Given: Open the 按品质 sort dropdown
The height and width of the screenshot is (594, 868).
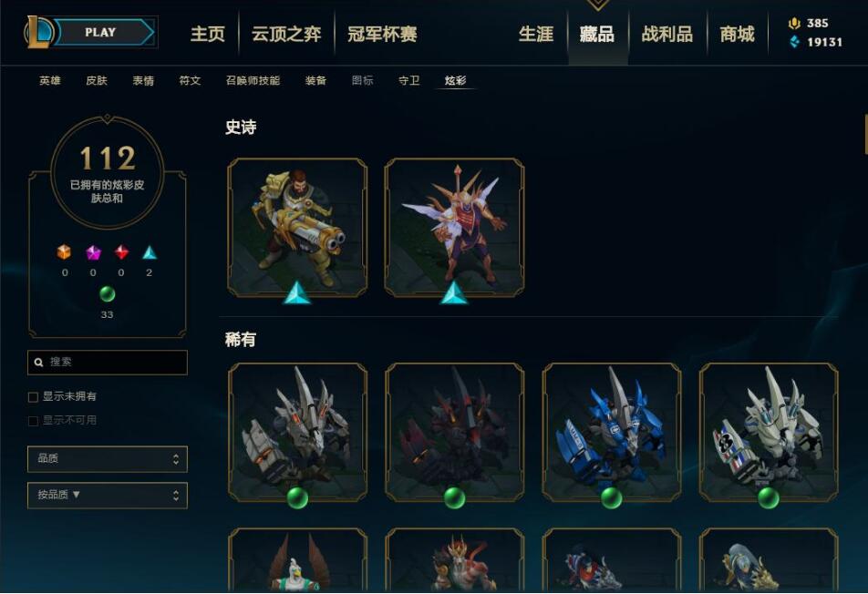Looking at the screenshot, I should (108, 495).
